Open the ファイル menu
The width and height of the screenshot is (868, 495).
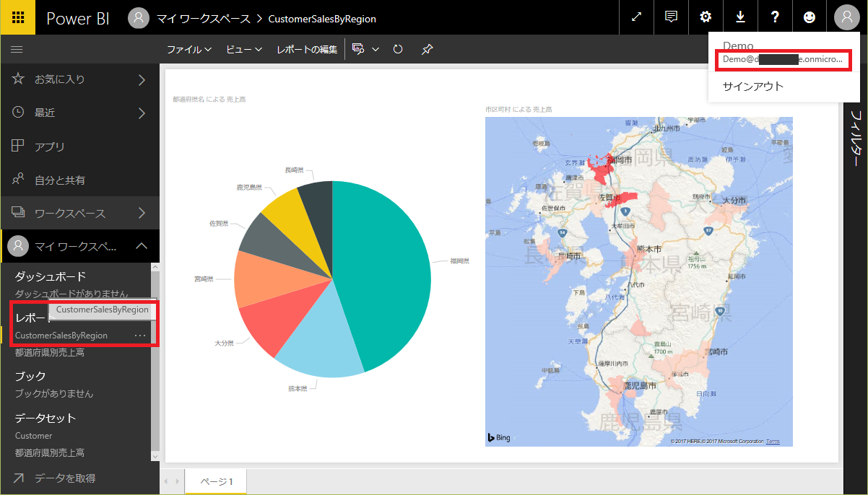pos(188,50)
